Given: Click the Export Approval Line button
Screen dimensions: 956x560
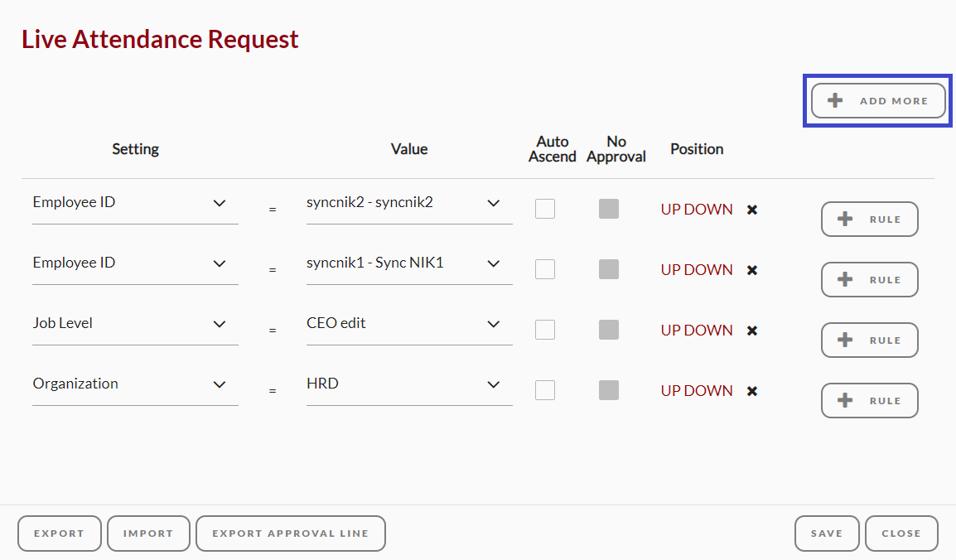Looking at the screenshot, I should pos(291,533).
